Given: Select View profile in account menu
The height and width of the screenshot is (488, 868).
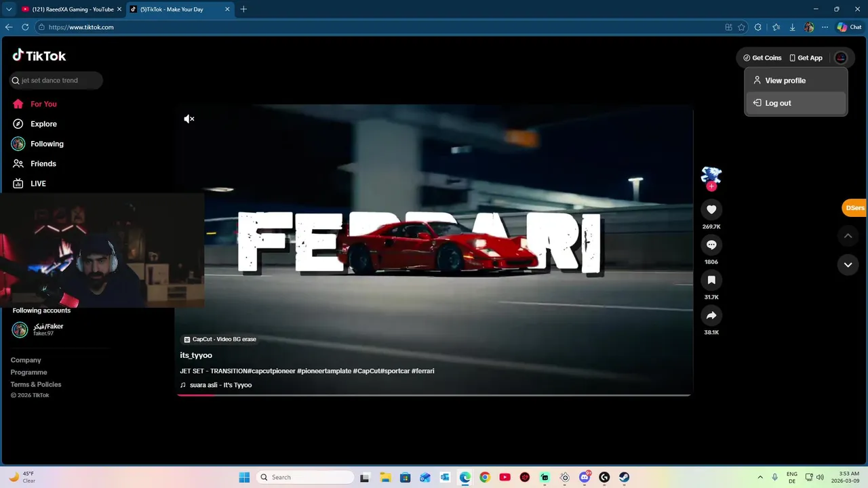Looking at the screenshot, I should pos(796,81).
